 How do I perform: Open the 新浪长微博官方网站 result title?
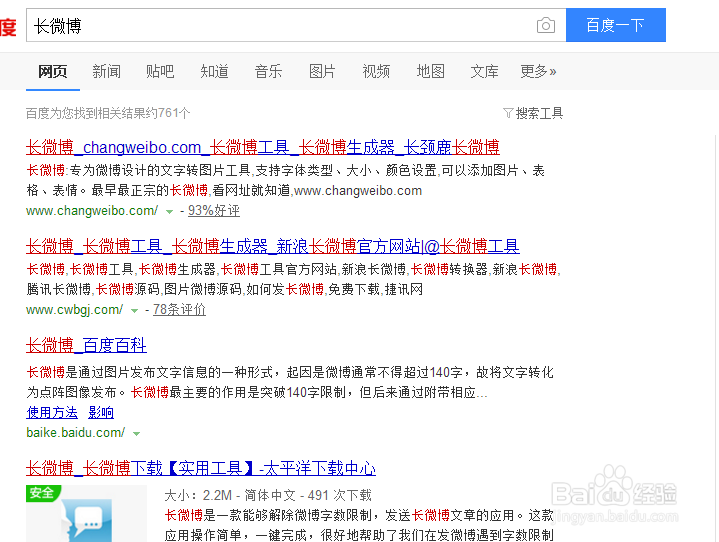[272, 246]
